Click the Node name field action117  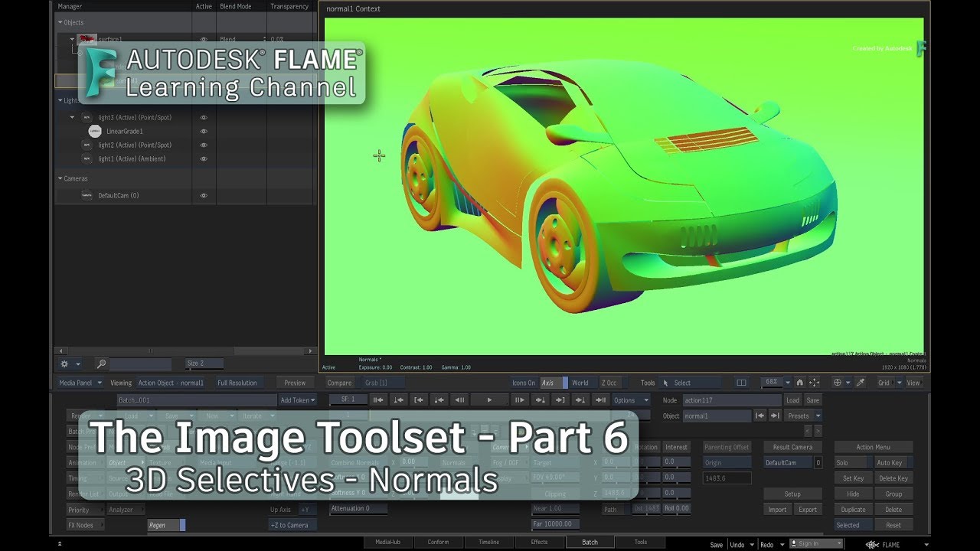732,399
